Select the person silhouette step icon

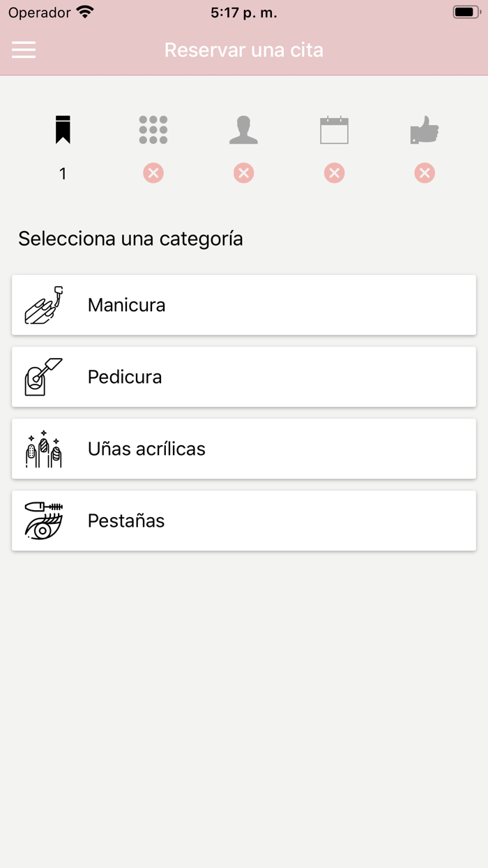coord(243,130)
